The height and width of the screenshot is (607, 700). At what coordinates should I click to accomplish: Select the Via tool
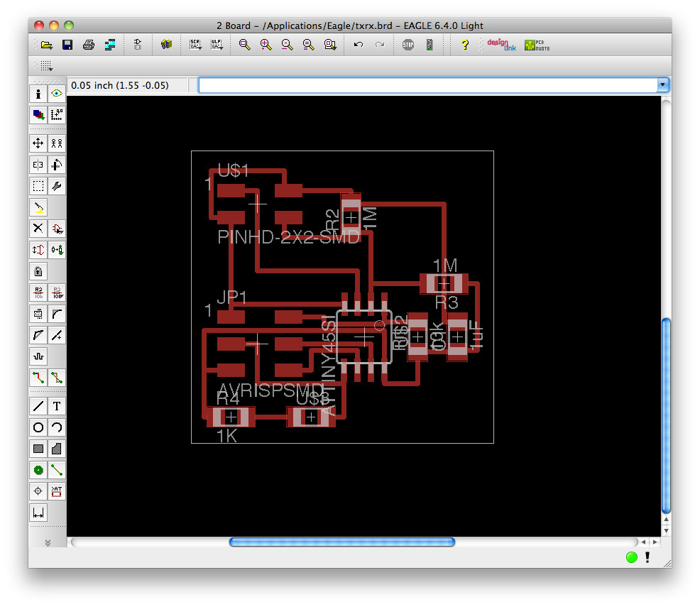click(x=38, y=470)
